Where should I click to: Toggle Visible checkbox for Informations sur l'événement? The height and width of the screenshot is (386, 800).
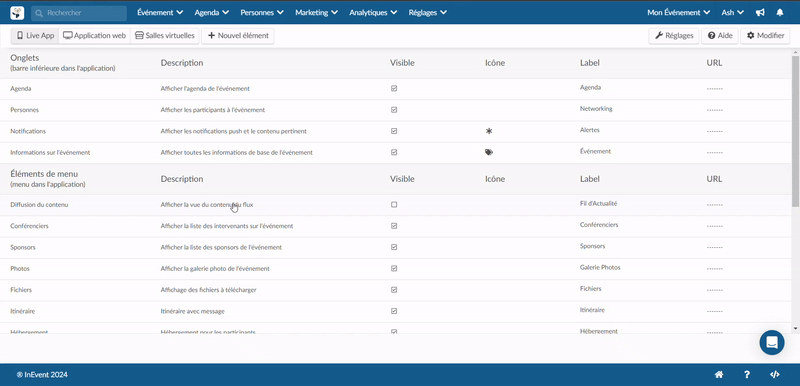click(x=394, y=152)
